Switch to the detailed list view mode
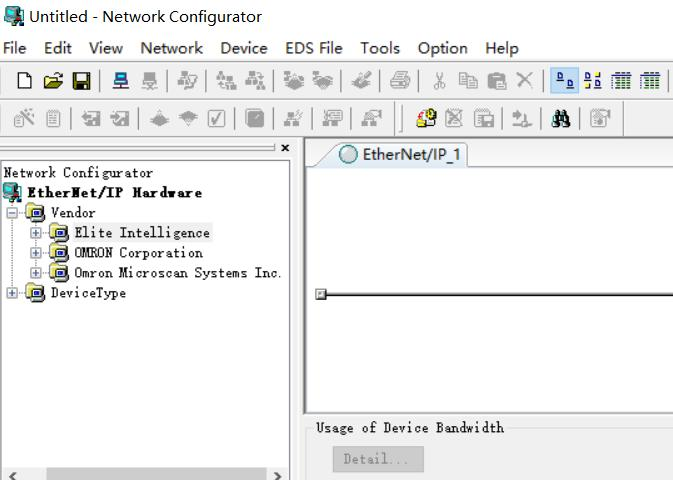 (650, 81)
